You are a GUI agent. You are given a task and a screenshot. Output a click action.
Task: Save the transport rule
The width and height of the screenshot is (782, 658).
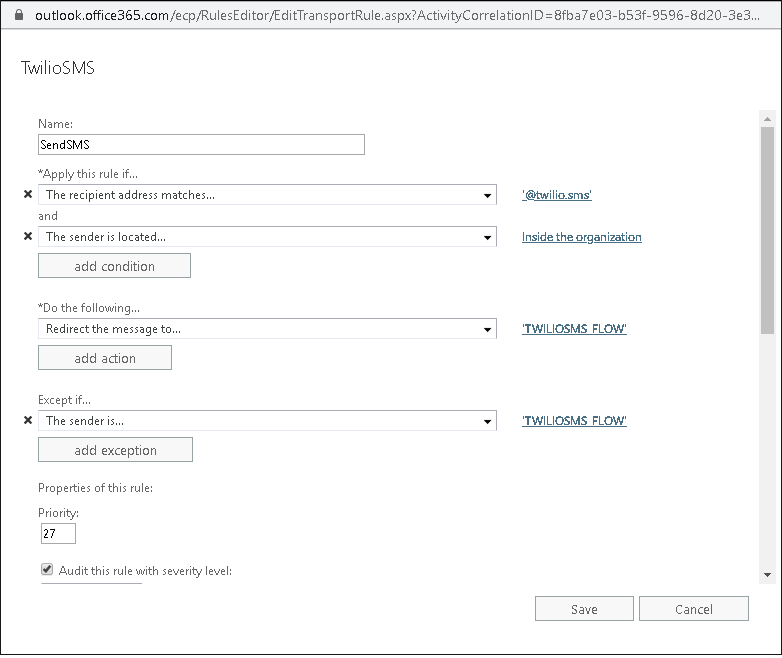pyautogui.click(x=584, y=609)
